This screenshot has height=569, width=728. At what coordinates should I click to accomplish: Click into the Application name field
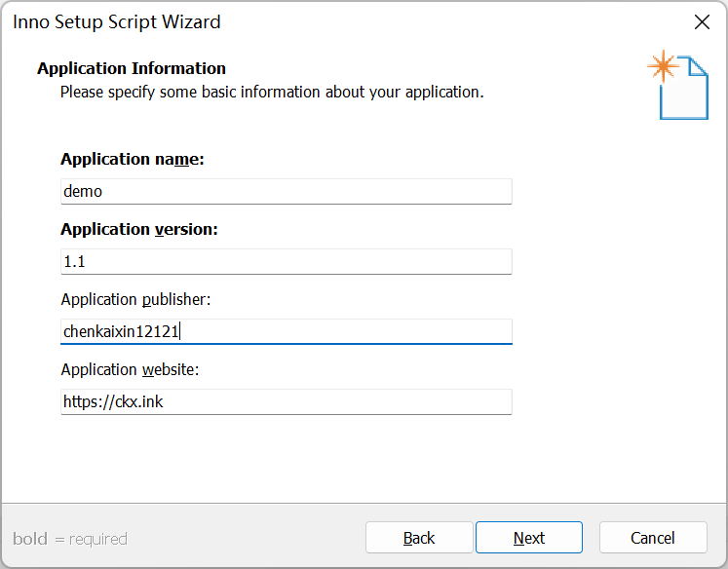coord(286,191)
